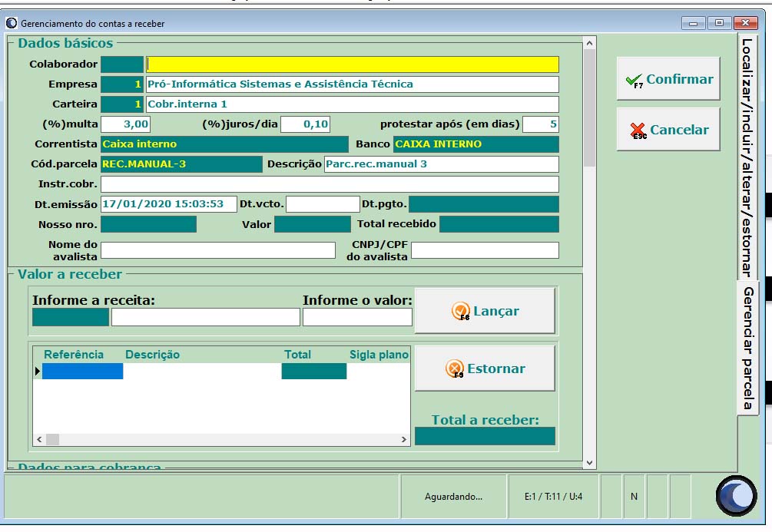
Task: Click Correntista field Caixa interno
Action: (x=224, y=144)
